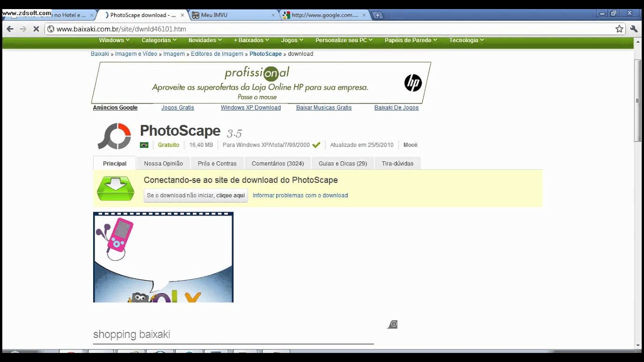Open the Imagem breadcrumb link
644x362 pixels.
click(174, 54)
